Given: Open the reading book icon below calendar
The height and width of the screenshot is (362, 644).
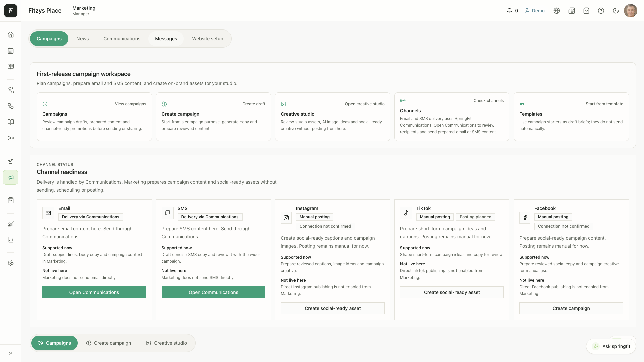Looking at the screenshot, I should [11, 67].
